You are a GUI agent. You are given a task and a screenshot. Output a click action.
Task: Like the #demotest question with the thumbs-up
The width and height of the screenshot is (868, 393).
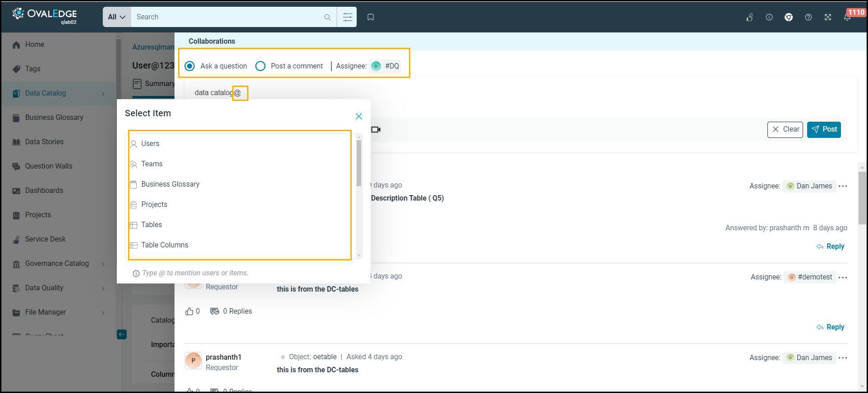[x=189, y=311]
